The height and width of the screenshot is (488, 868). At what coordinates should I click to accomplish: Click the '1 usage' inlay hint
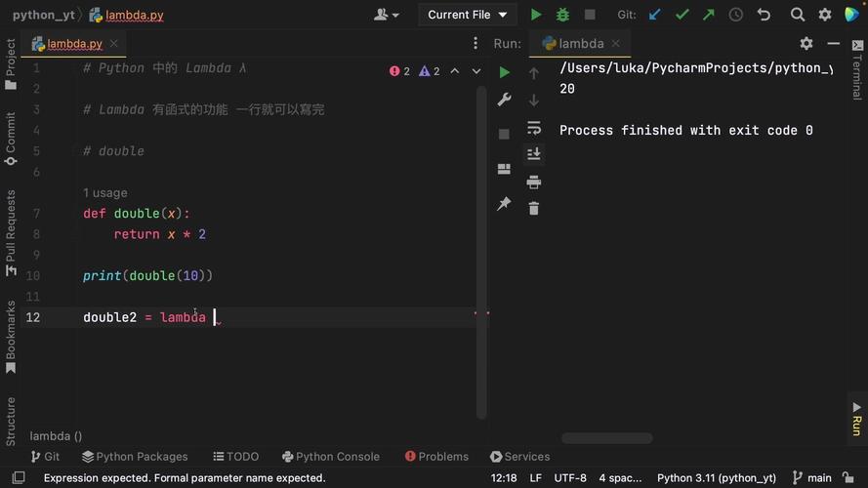point(105,193)
